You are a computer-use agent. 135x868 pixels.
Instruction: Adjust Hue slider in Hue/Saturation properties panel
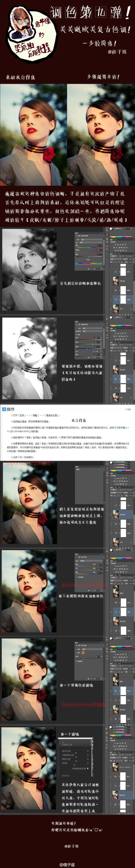[89, 248]
